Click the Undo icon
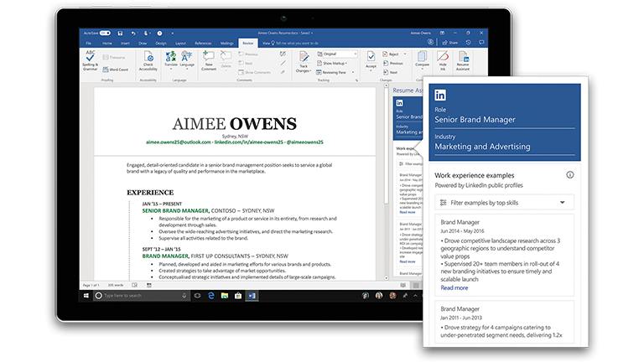644x362 pixels. [133, 33]
